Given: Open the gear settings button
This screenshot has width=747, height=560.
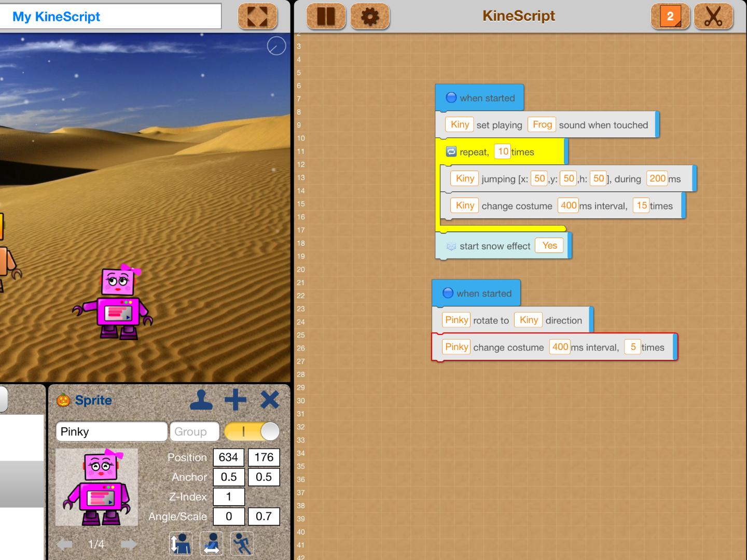Looking at the screenshot, I should [370, 16].
